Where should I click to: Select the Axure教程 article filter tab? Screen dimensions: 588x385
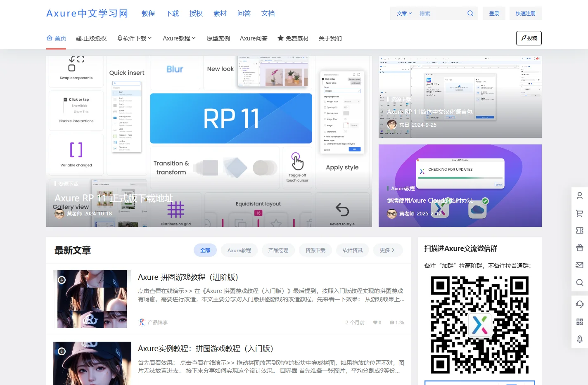[x=239, y=250]
